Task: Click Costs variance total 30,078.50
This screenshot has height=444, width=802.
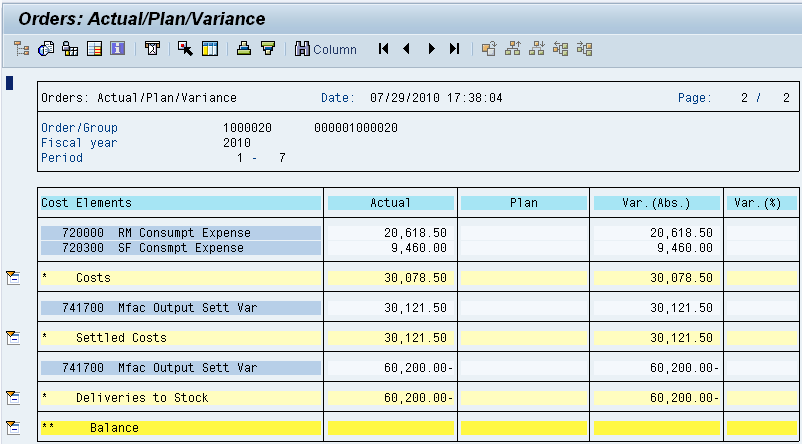Action: click(681, 278)
